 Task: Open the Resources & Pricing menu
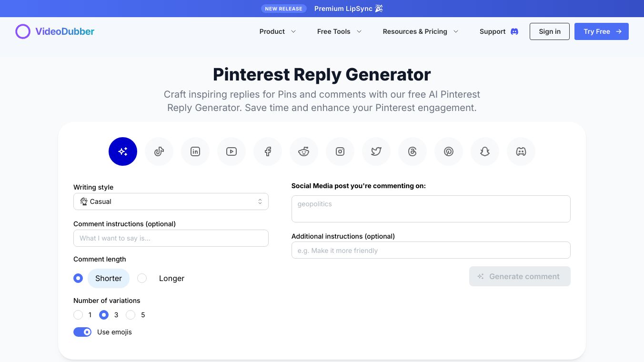(x=420, y=31)
